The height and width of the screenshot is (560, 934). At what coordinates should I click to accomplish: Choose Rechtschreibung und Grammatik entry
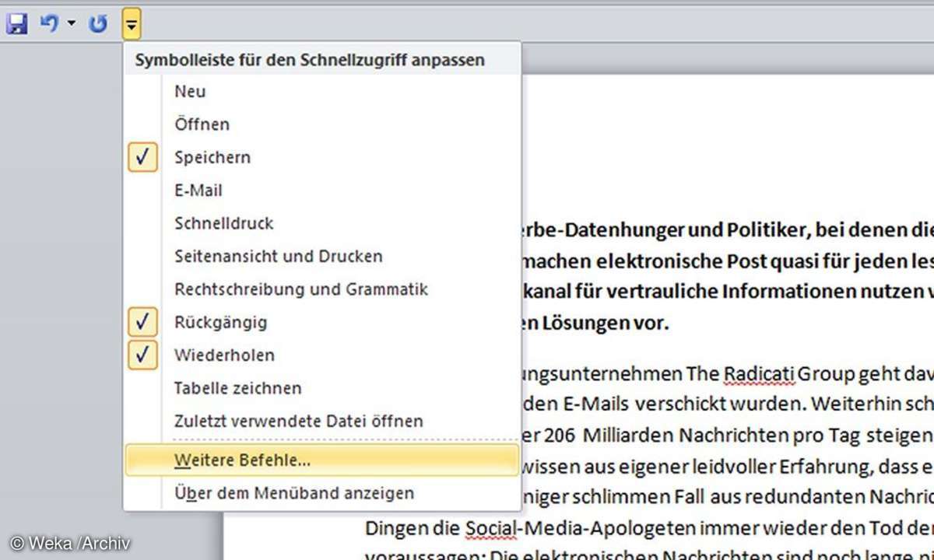pyautogui.click(x=301, y=289)
